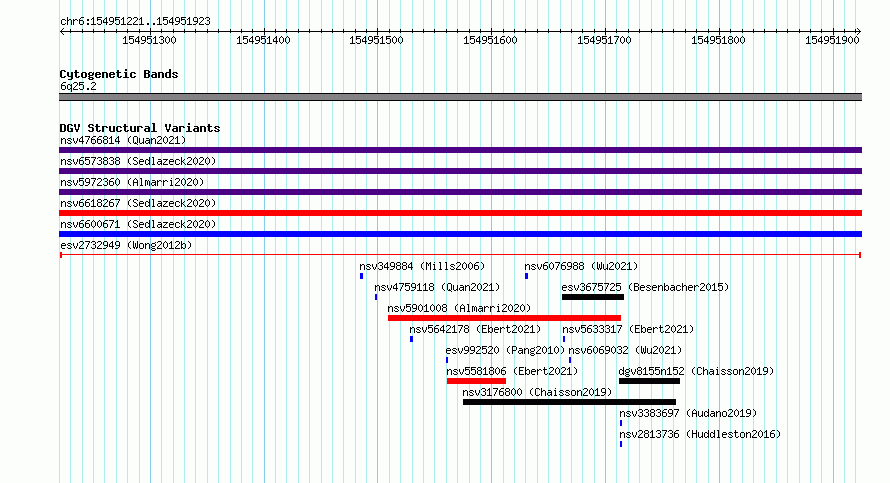Open esv2732949 (Wong2012b) variant label
Viewport: 890px width, 483px height.
pyautogui.click(x=126, y=245)
